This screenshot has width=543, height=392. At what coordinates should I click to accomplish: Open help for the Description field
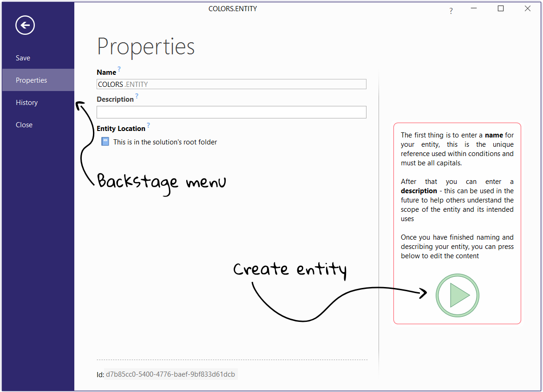point(136,96)
